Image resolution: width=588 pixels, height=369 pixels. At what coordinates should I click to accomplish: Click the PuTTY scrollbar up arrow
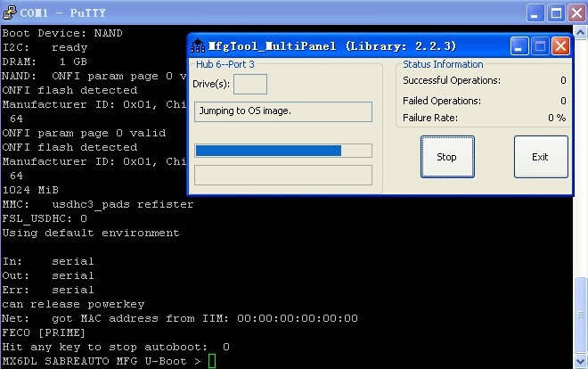tap(580, 33)
